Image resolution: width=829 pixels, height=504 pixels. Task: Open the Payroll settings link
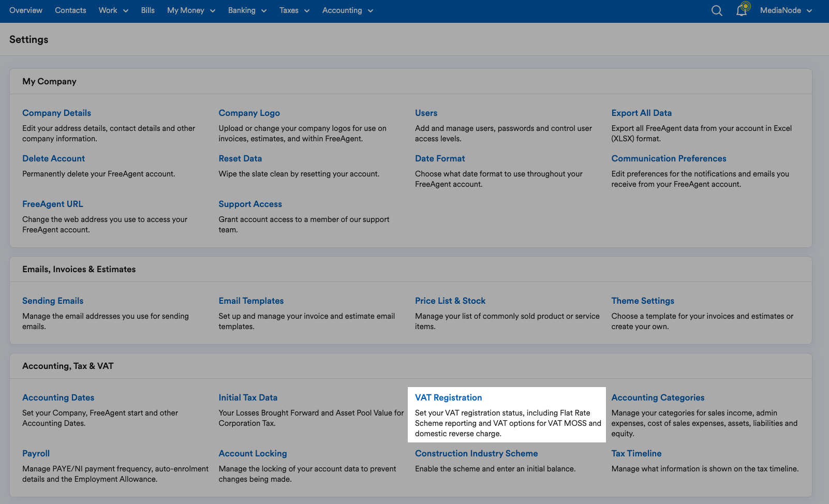[36, 453]
